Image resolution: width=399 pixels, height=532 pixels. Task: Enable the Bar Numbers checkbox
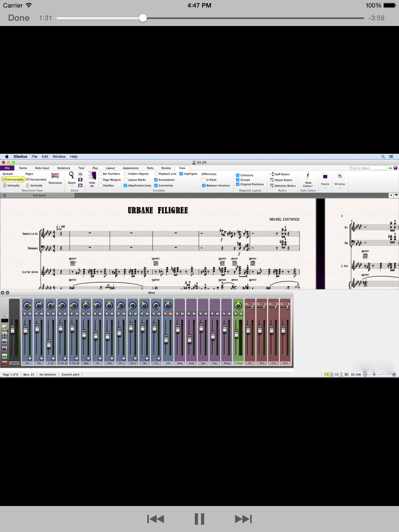click(x=101, y=174)
